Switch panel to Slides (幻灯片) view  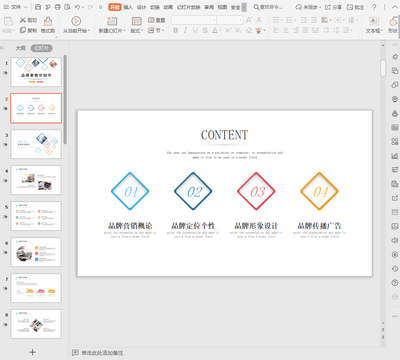(x=42, y=48)
